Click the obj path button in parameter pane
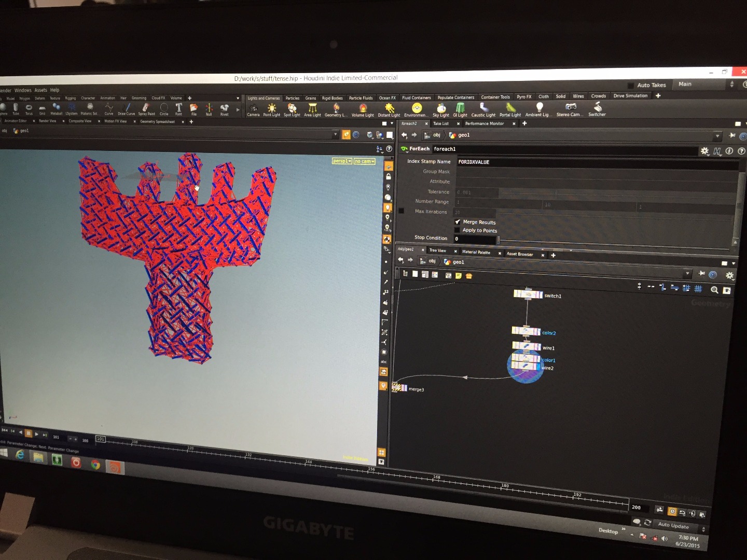Image resolution: width=747 pixels, height=560 pixels. (433, 135)
